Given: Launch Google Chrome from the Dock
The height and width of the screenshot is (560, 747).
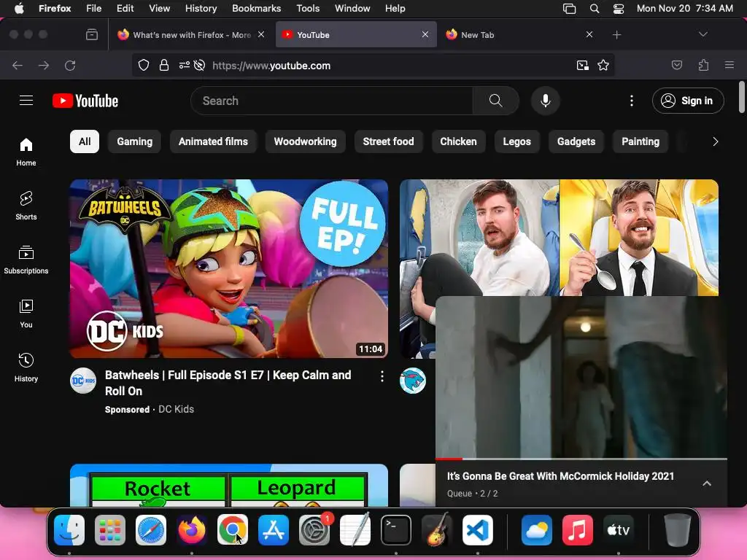Looking at the screenshot, I should point(233,530).
